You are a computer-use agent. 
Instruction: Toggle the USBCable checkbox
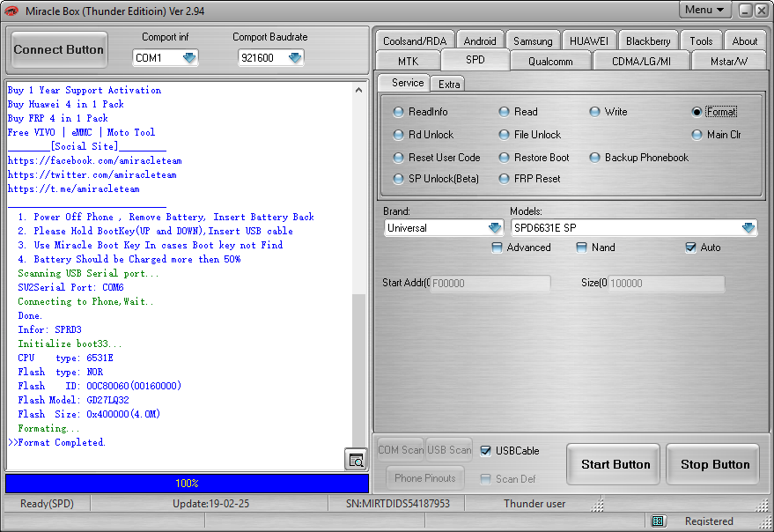tap(486, 450)
